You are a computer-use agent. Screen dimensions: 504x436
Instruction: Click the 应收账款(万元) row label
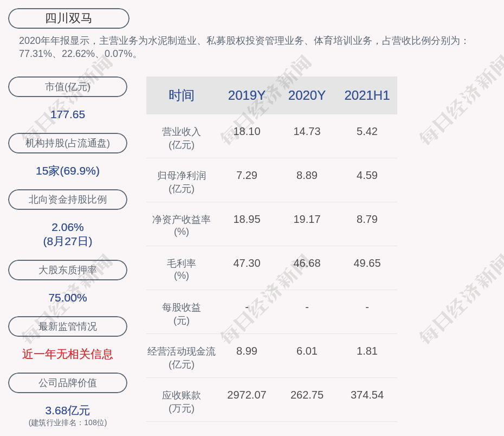pos(182,402)
